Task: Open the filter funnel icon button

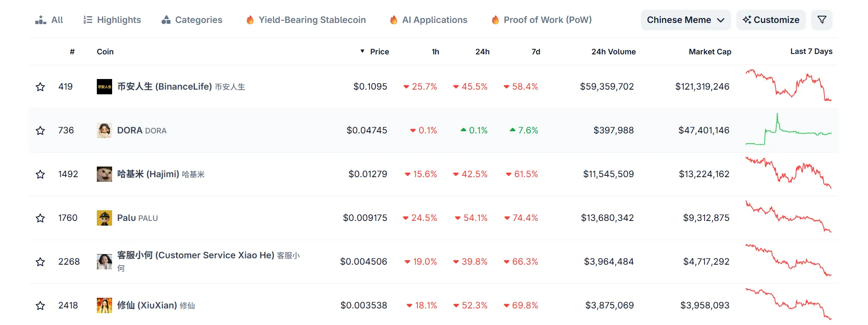Action: [822, 20]
